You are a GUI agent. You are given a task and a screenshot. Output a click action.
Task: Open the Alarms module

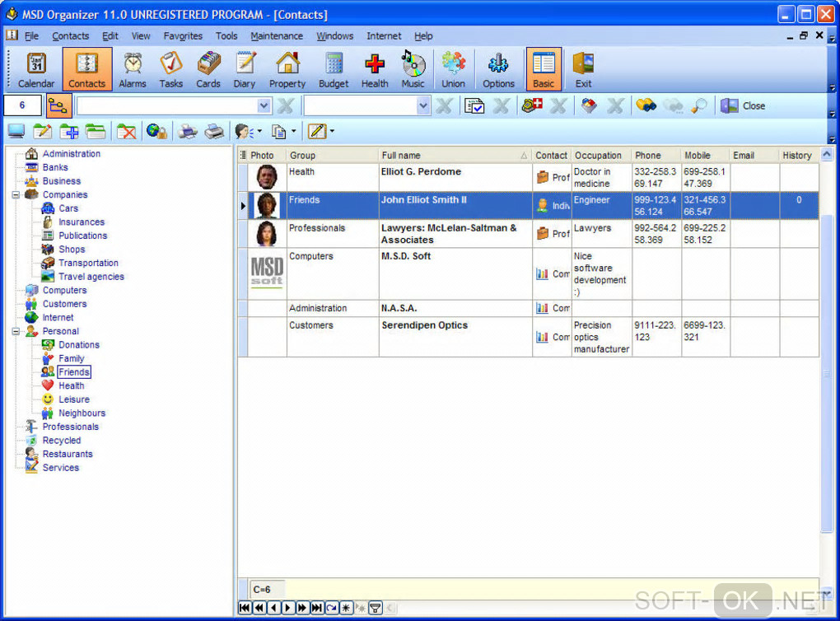(x=133, y=69)
